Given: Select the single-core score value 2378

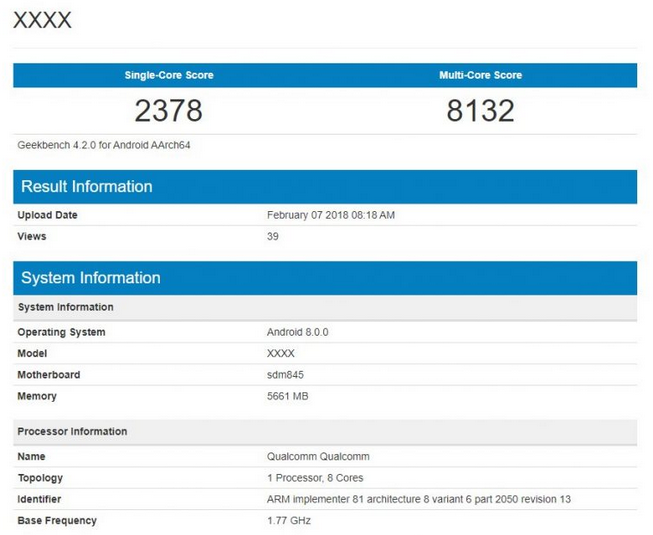Looking at the screenshot, I should tap(168, 110).
